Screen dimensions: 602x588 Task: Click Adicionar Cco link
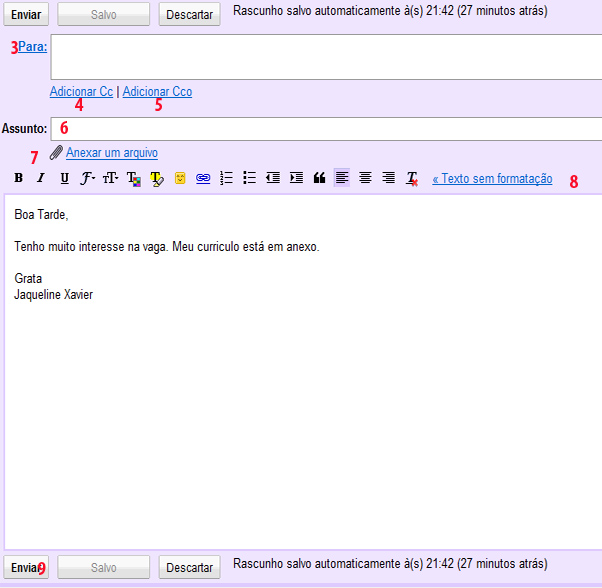[157, 92]
